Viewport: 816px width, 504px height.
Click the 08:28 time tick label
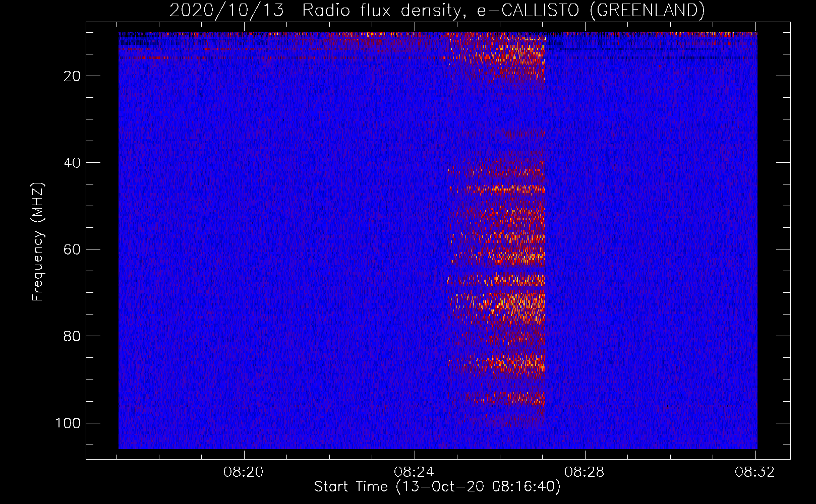585,472
